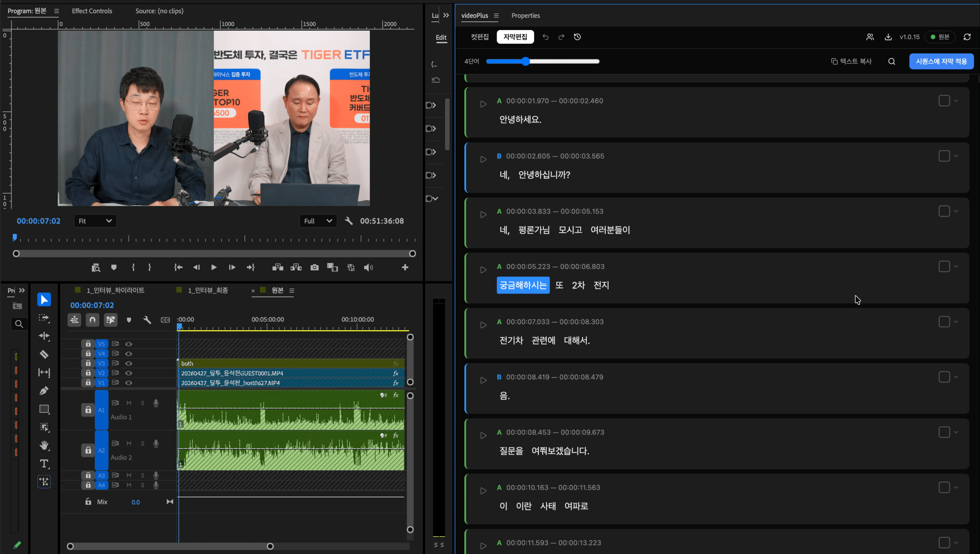Open the Program panel menu
Screen dimensions: 980x554
click(56, 11)
